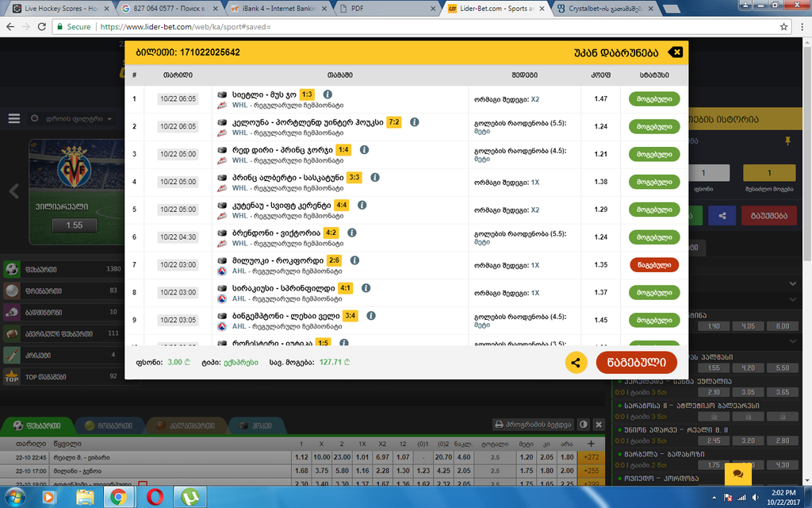The width and height of the screenshot is (812, 508).
Task: Switch to the PDF browser tab
Action: coord(387,9)
